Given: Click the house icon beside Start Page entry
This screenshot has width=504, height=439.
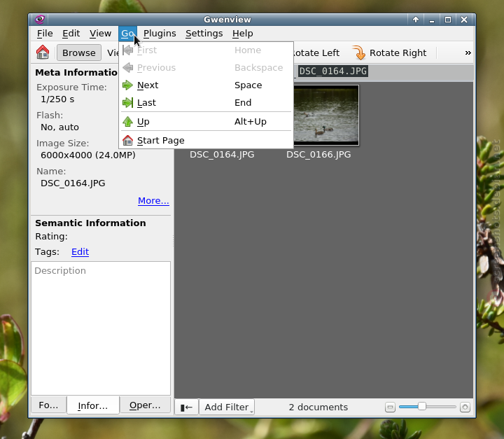Looking at the screenshot, I should point(127,141).
